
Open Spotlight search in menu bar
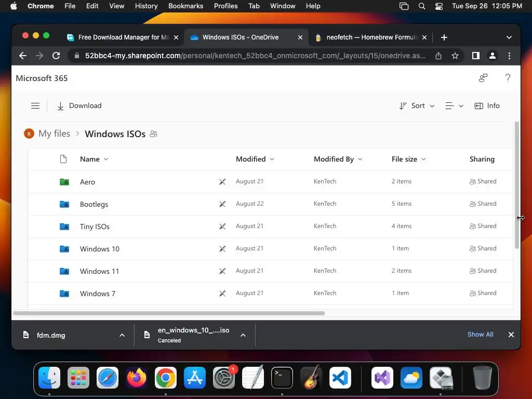[422, 6]
